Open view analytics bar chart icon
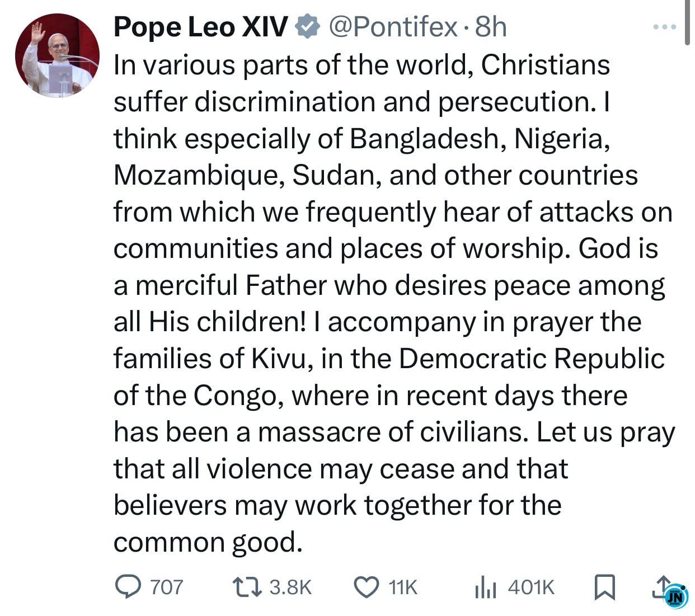The height and width of the screenshot is (616, 695). pyautogui.click(x=485, y=587)
